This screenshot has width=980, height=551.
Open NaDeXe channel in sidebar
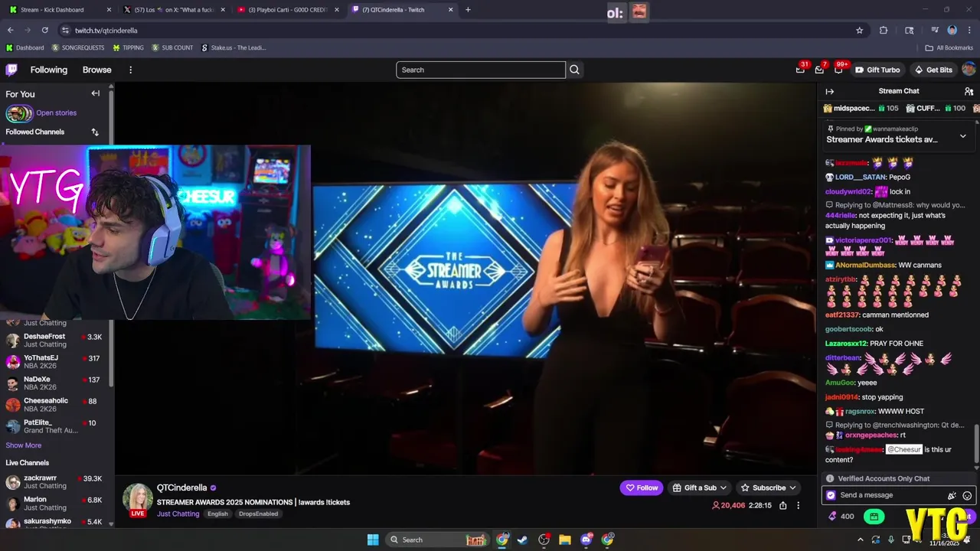57,383
